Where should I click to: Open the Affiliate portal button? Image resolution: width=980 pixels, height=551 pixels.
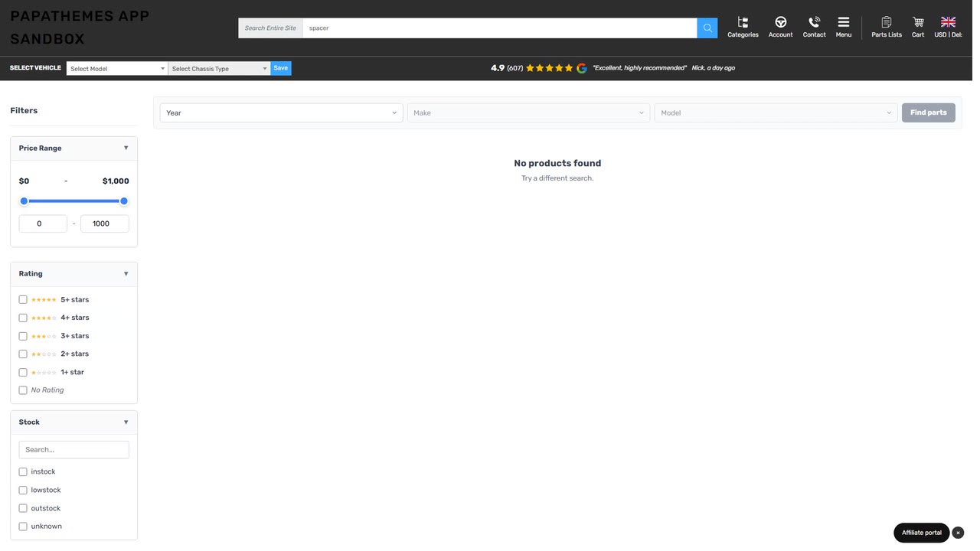921,533
